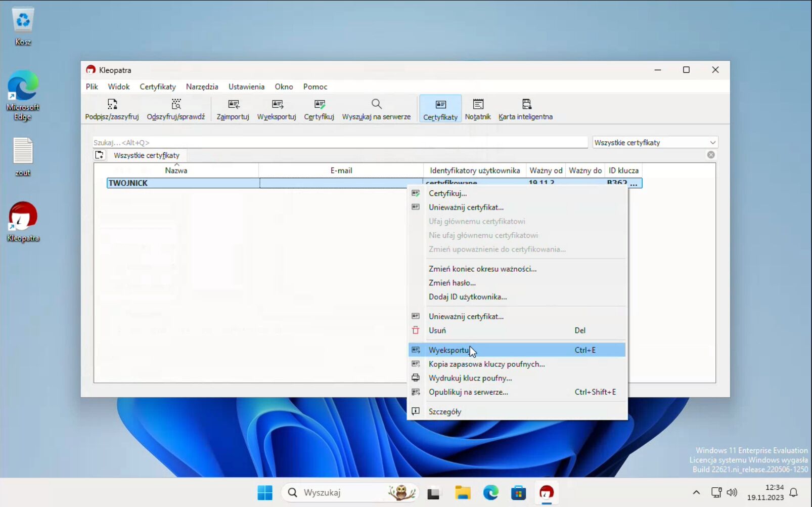Click the new tab icon beside Wszystkie certyfikaty tab
812x507 pixels.
(100, 155)
